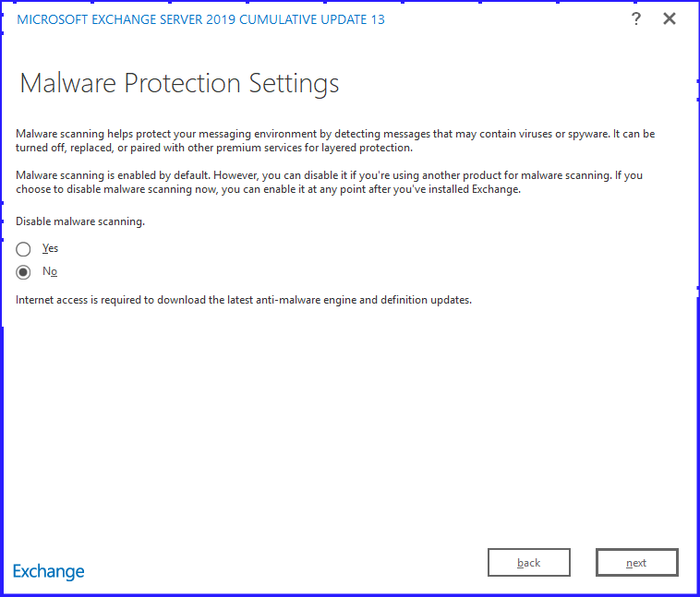
Task: Click the word 'Malware' in the page heading
Action: [x=67, y=84]
